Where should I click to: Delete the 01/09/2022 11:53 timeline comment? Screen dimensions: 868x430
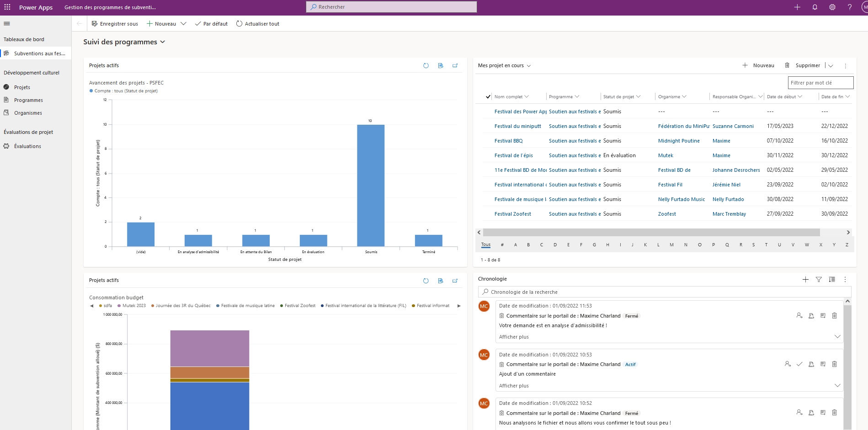(x=834, y=316)
